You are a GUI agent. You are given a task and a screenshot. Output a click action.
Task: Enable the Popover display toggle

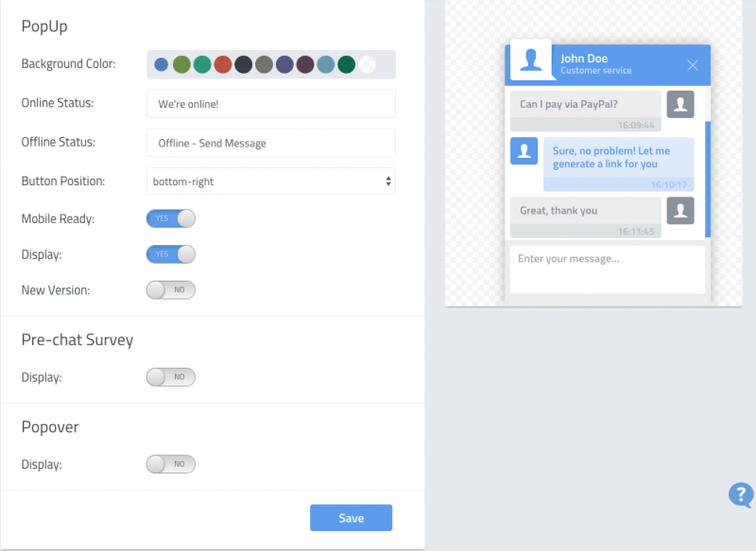[170, 464]
